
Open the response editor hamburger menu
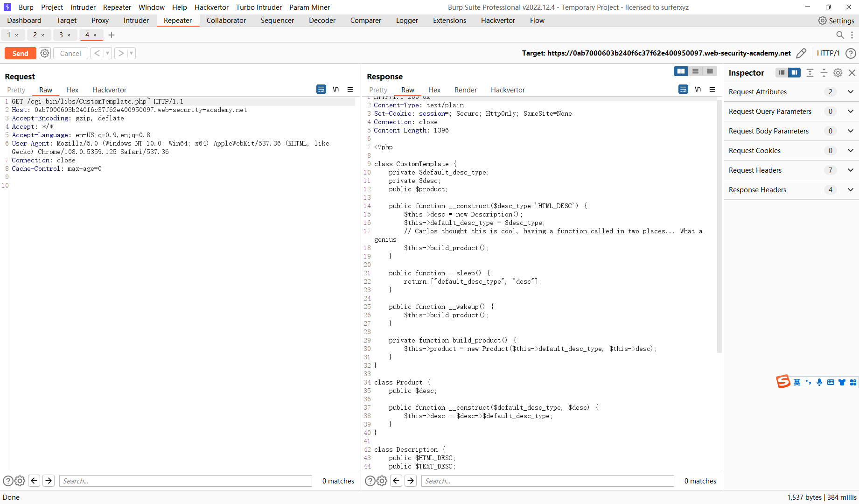tap(712, 89)
